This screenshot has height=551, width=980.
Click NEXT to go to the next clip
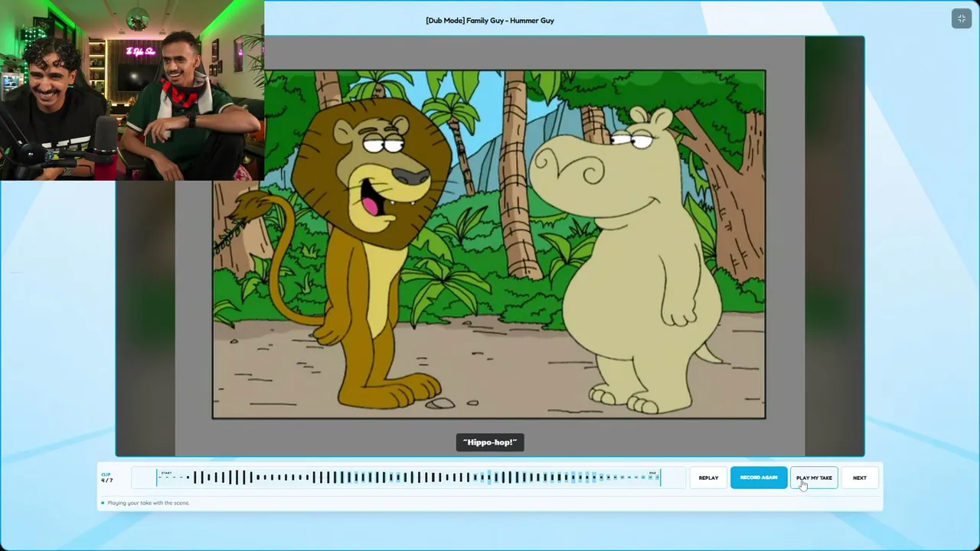point(860,478)
